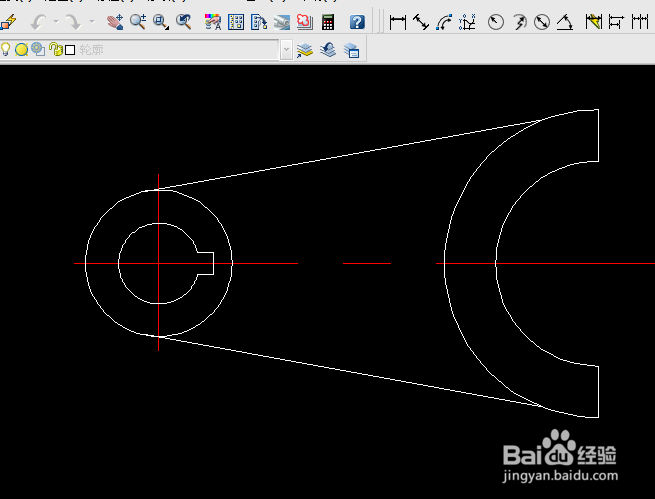Select the Diameter dimension tool
This screenshot has height=499, width=655.
[x=542, y=22]
